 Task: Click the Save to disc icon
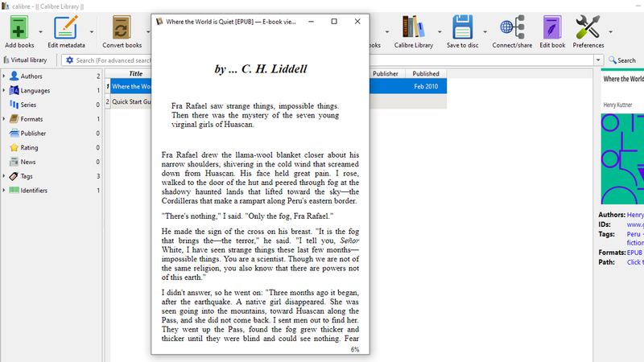pyautogui.click(x=462, y=27)
